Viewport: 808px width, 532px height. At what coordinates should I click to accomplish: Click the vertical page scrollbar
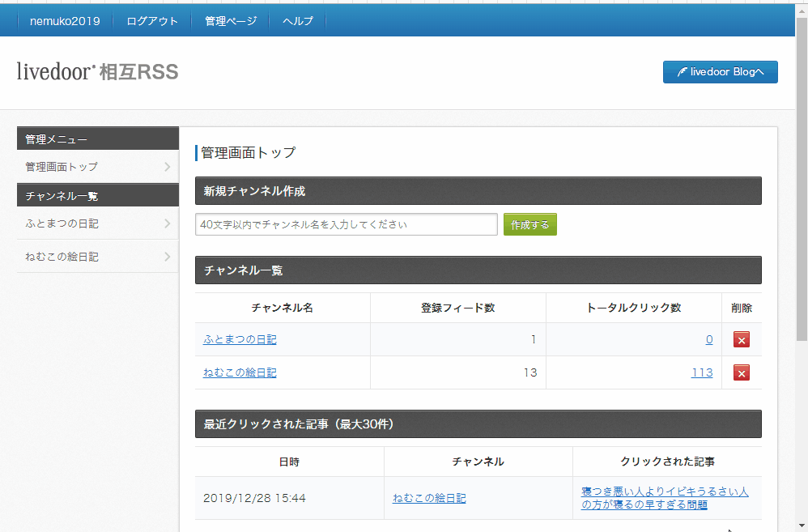802,181
